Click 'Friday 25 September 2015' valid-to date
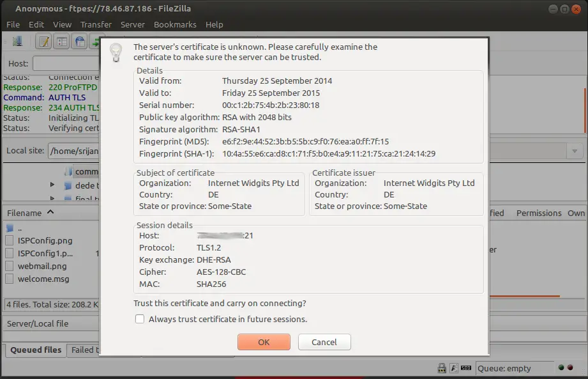The image size is (588, 379). tap(271, 93)
